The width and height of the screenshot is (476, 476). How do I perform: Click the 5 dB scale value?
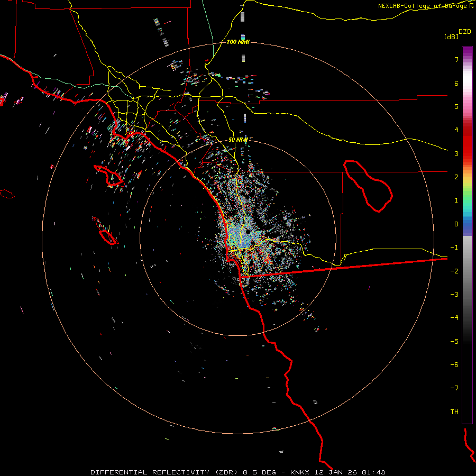[x=456, y=106]
